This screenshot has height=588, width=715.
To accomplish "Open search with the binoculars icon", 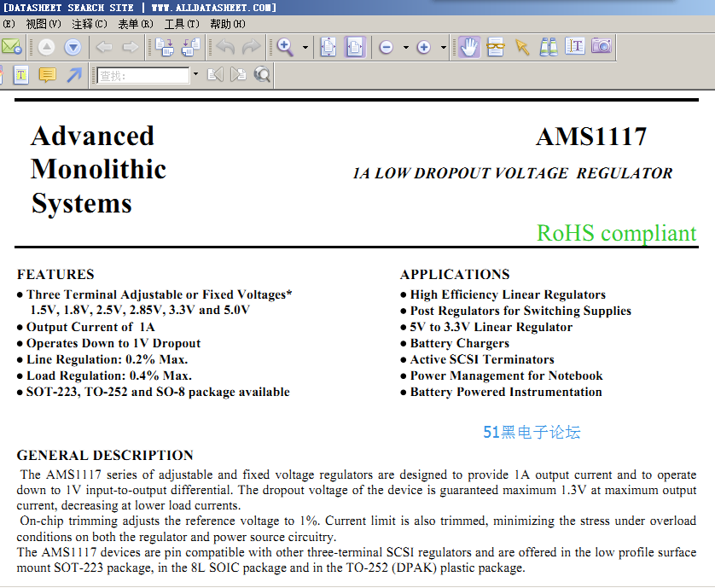I will pos(549,47).
